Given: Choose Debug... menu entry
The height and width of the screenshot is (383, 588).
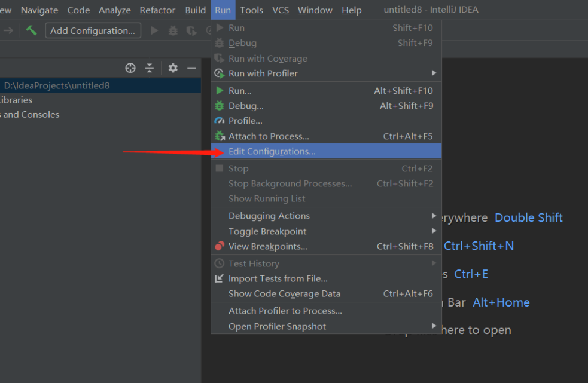Looking at the screenshot, I should click(x=326, y=106).
